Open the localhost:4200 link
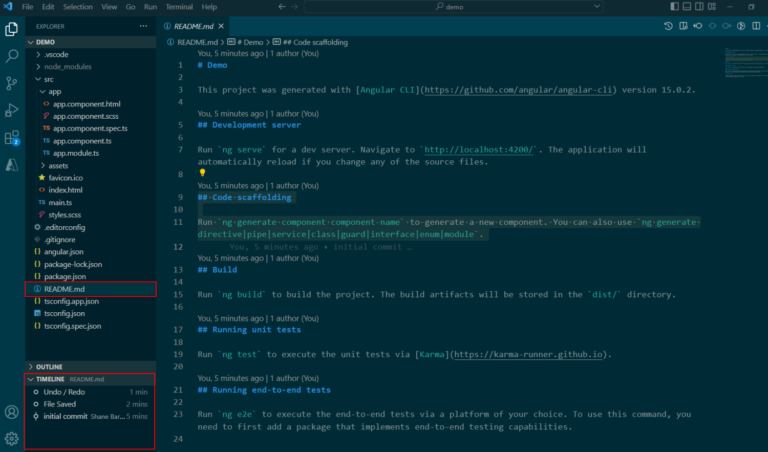Image resolution: width=768 pixels, height=452 pixels. [x=479, y=150]
